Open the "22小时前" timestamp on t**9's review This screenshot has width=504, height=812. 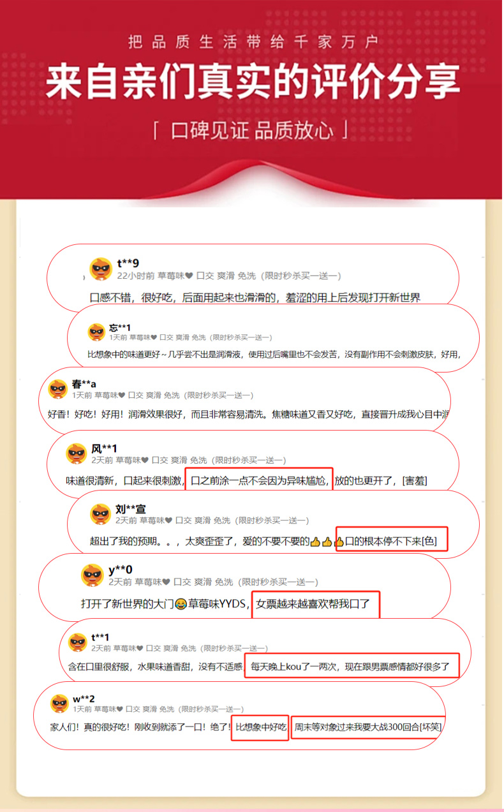tap(136, 276)
